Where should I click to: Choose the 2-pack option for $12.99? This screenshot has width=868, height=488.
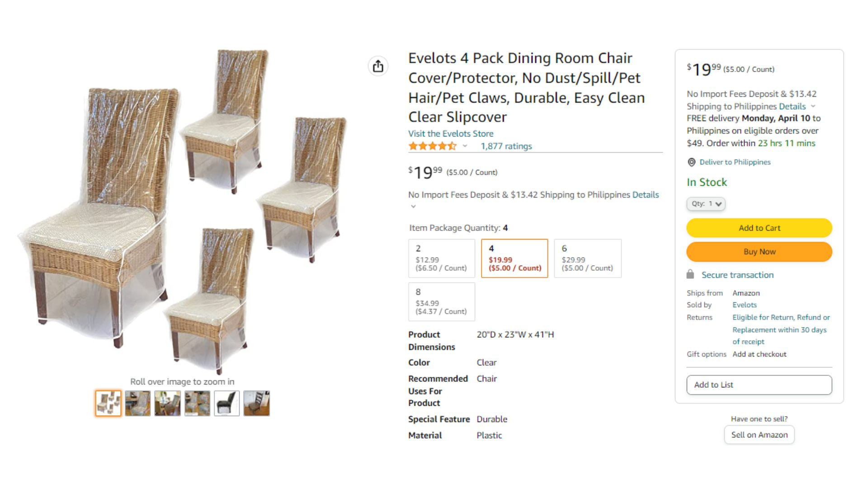[x=442, y=258]
